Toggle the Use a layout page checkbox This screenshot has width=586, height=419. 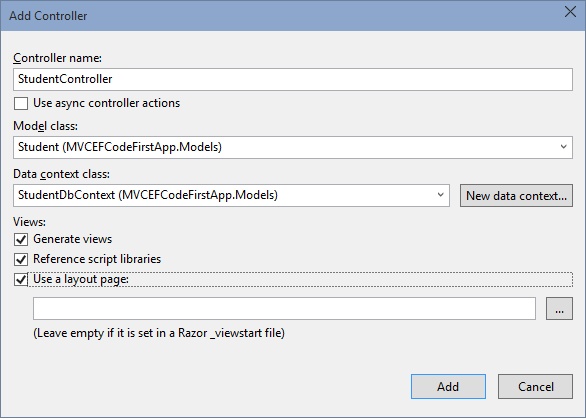(21, 280)
